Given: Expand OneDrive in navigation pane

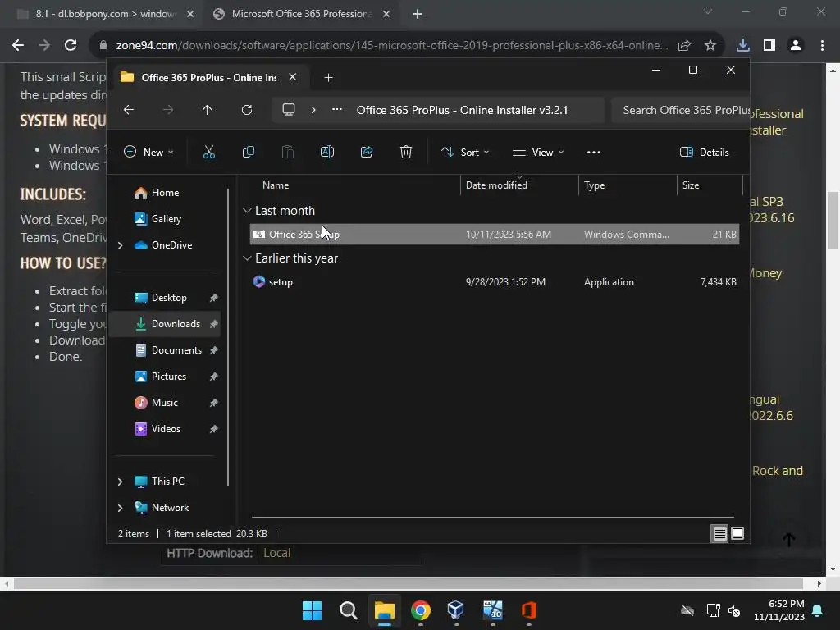Looking at the screenshot, I should coord(120,245).
